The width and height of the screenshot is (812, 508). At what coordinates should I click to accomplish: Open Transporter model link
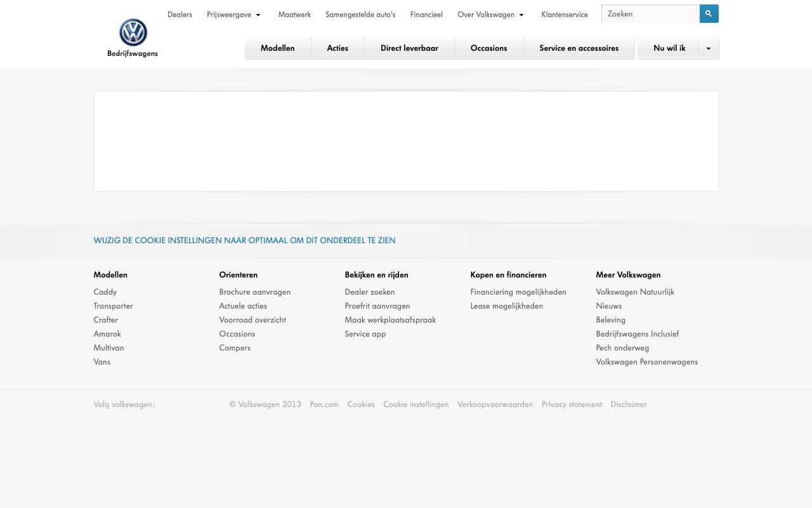[x=114, y=306]
